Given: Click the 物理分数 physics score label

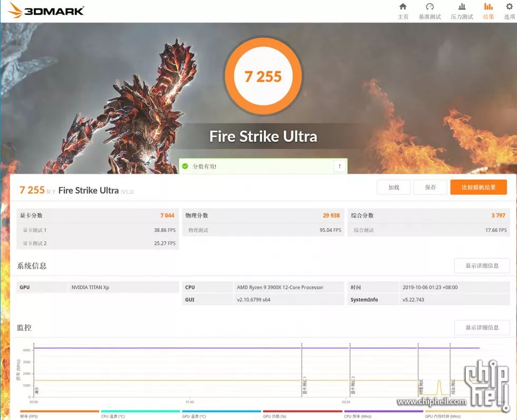Looking at the screenshot, I should [x=197, y=216].
